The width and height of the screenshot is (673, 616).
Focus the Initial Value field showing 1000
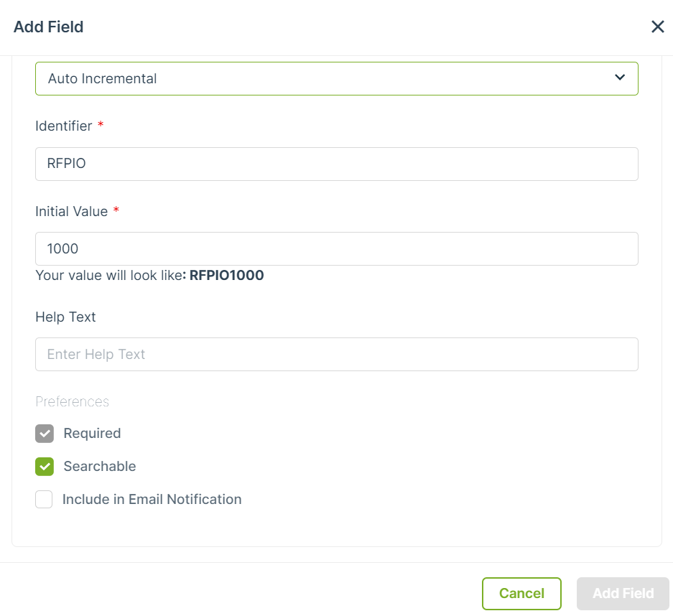[x=336, y=249]
